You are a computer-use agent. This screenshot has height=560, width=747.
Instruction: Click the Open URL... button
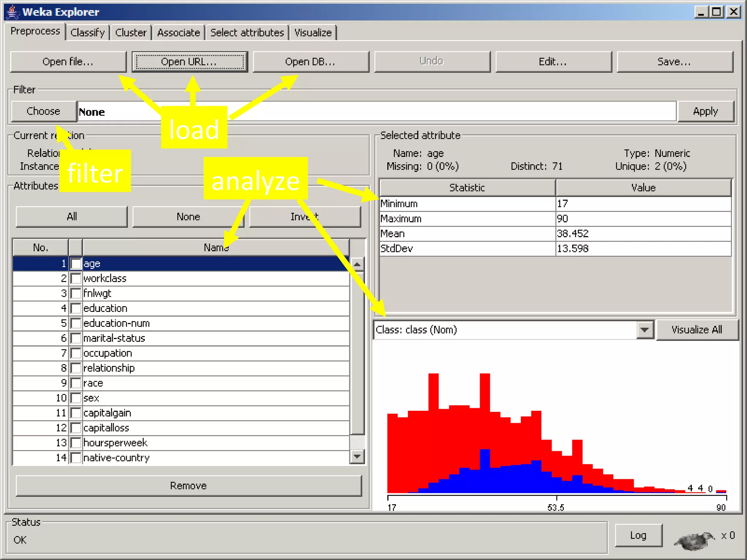coord(190,62)
